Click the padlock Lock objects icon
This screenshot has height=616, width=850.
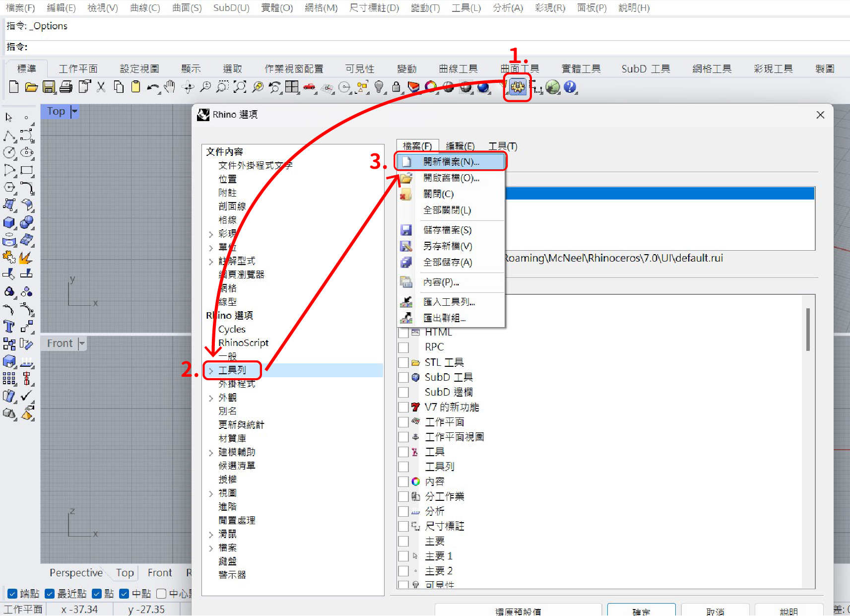(396, 87)
